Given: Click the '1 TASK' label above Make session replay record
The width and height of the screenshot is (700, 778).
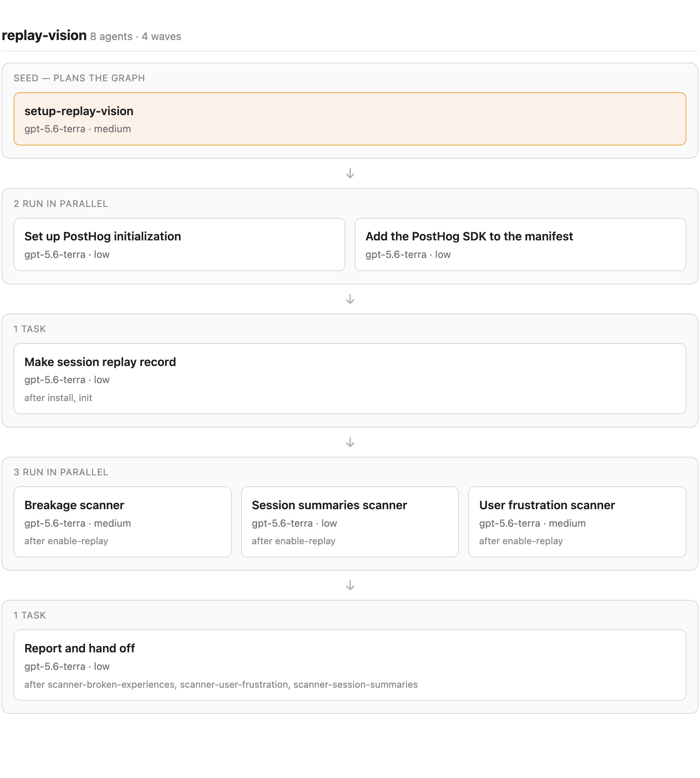Looking at the screenshot, I should pos(30,329).
